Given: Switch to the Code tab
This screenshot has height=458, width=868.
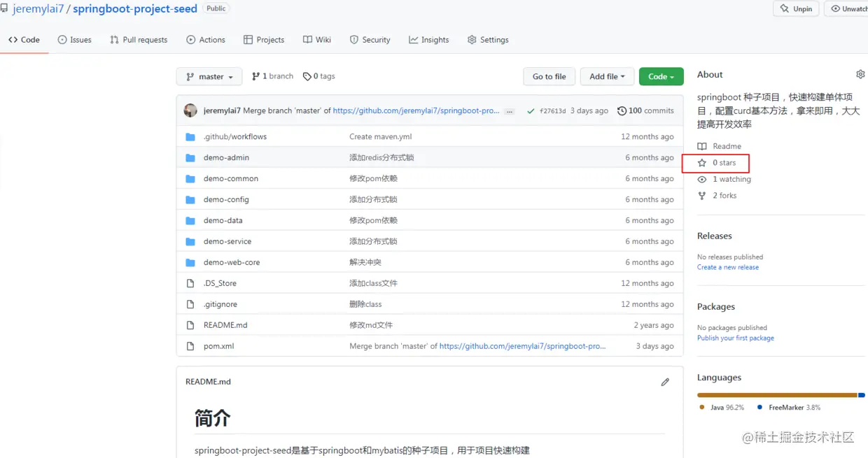Looking at the screenshot, I should click(x=24, y=40).
